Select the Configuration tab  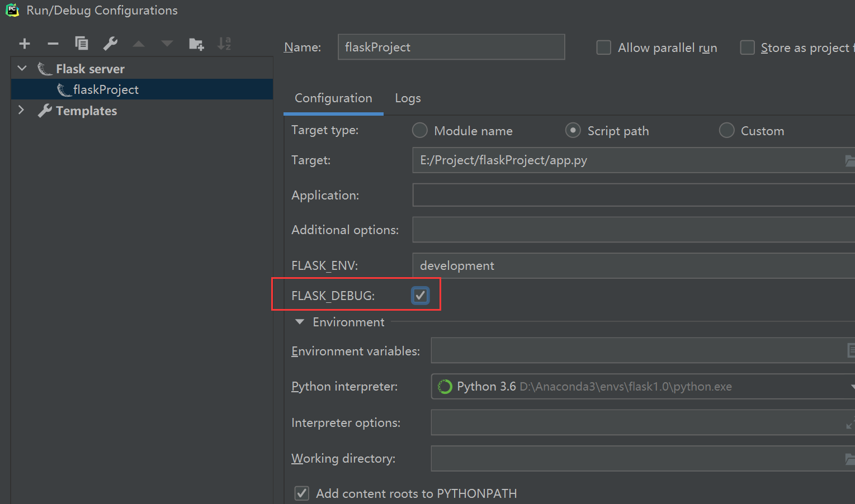point(333,98)
